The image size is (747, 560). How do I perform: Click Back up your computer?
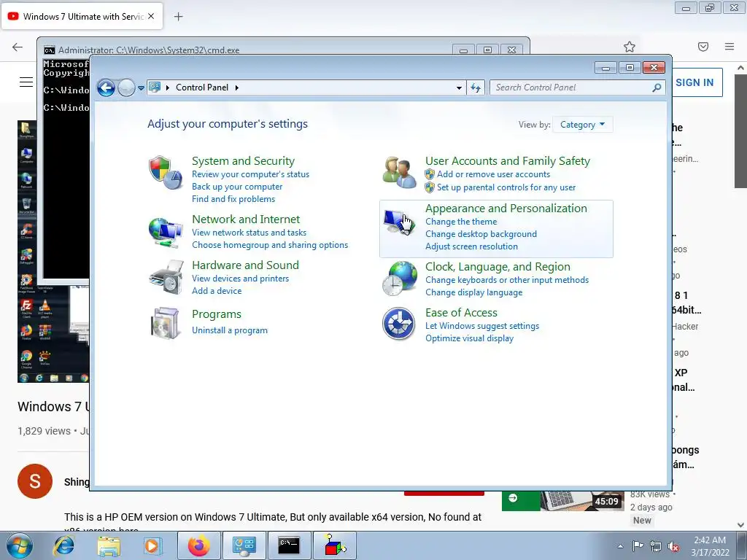coord(237,187)
